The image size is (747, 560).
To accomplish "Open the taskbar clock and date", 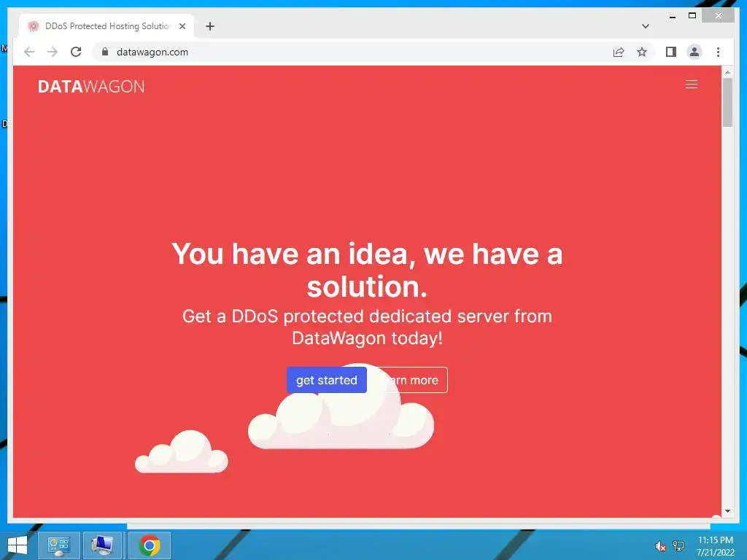I will (x=715, y=545).
